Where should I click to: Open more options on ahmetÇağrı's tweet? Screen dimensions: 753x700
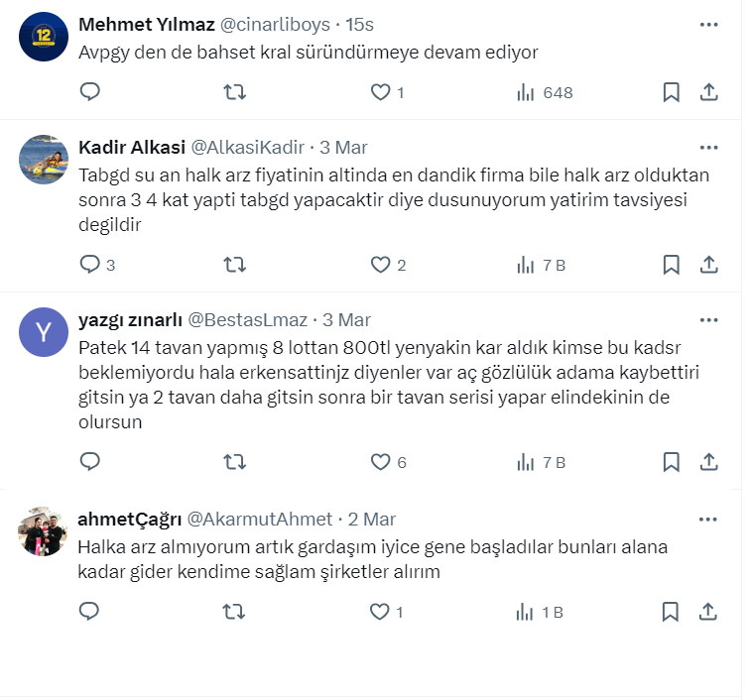708,519
